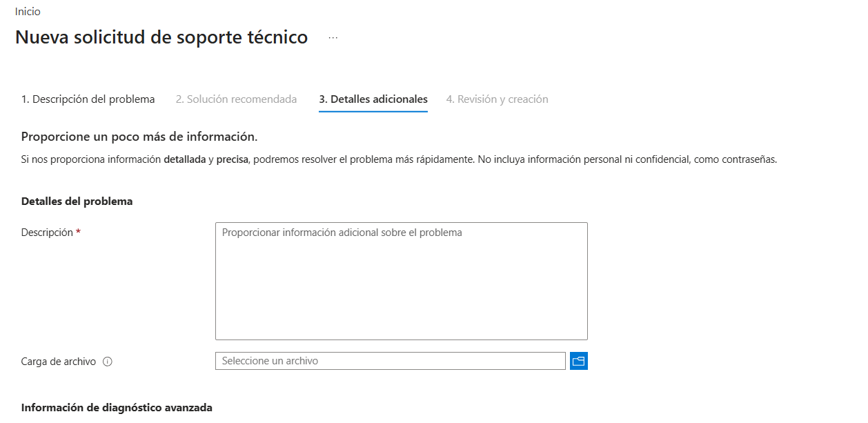Screen dimensions: 868x423
Task: Click the Seleccione un archivo field
Action: tap(391, 361)
